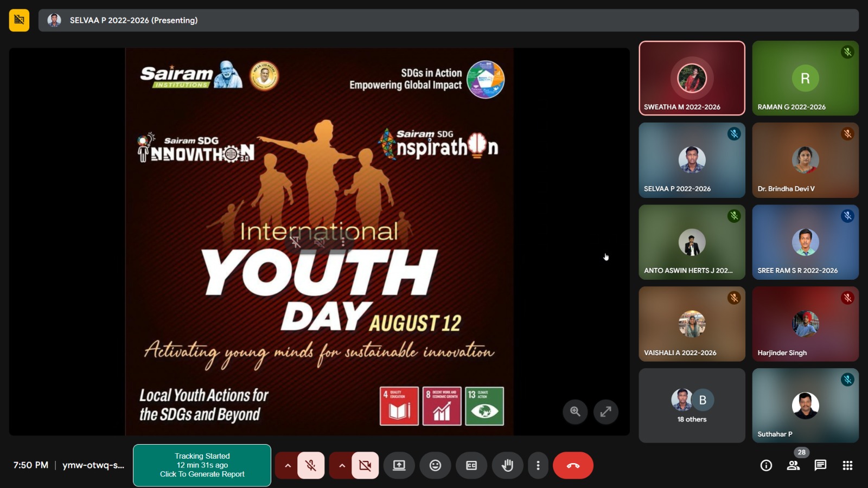
Task: Select ANTO ASWIN HERTS J participant tile
Action: 692,242
